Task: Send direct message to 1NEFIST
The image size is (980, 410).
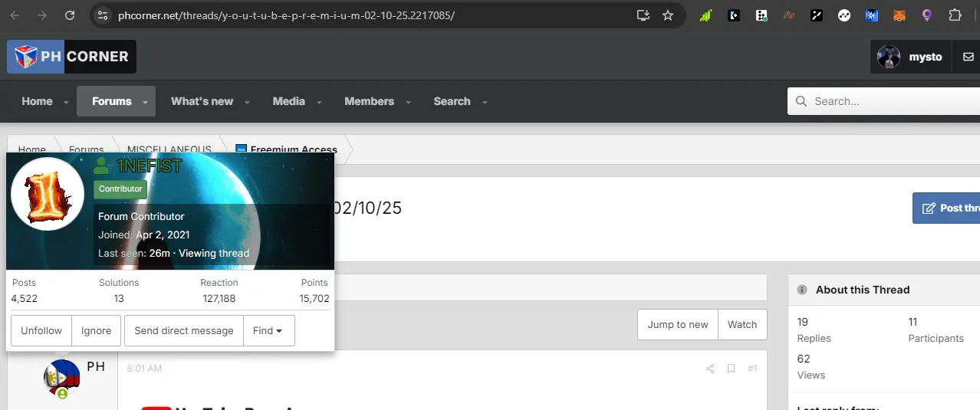Action: coord(184,330)
